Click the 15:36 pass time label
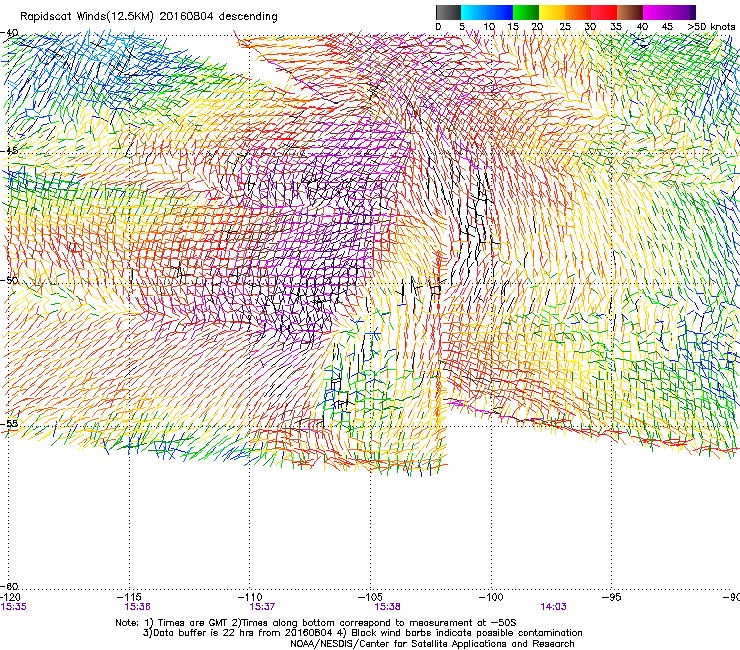This screenshot has height=650, width=740. pos(137,607)
